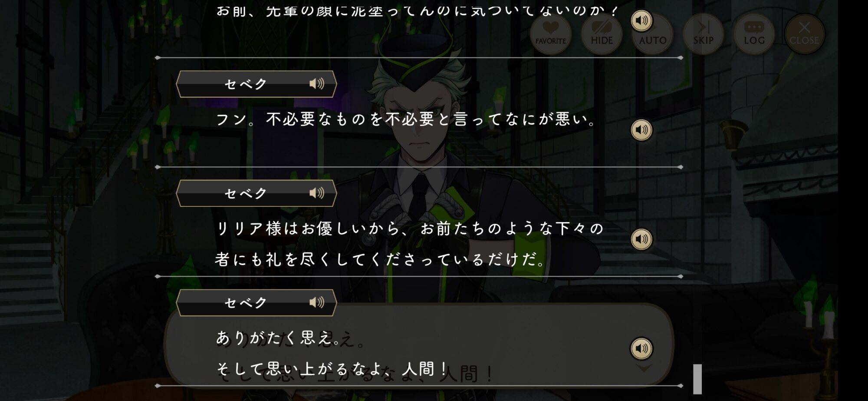This screenshot has height=401, width=868.
Task: Click speaker icon in second セベク name tag
Action: point(317,193)
